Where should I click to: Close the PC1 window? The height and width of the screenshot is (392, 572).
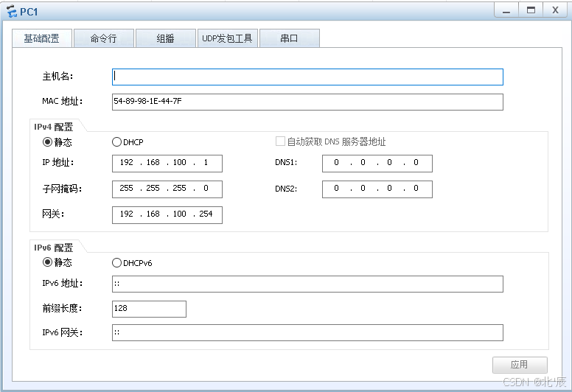coord(556,10)
